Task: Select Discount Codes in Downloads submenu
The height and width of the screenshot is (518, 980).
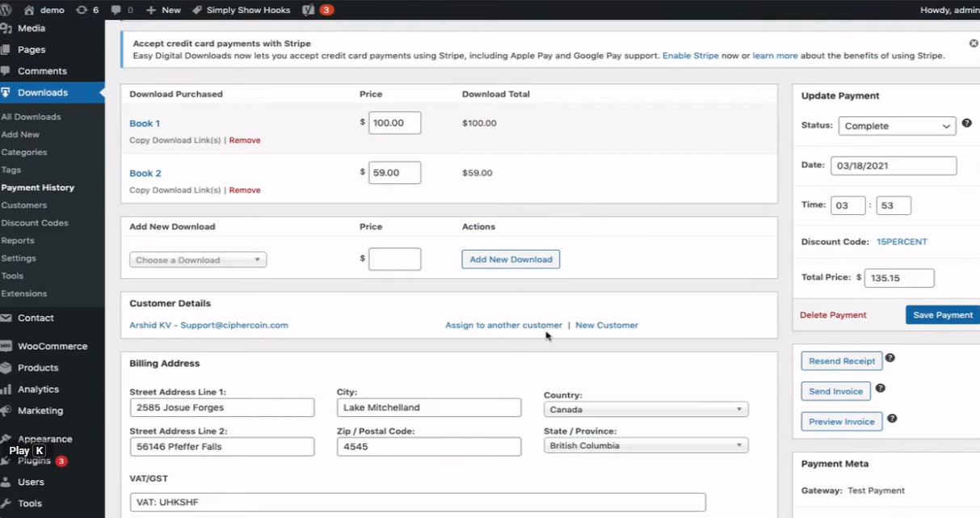Action: (35, 223)
